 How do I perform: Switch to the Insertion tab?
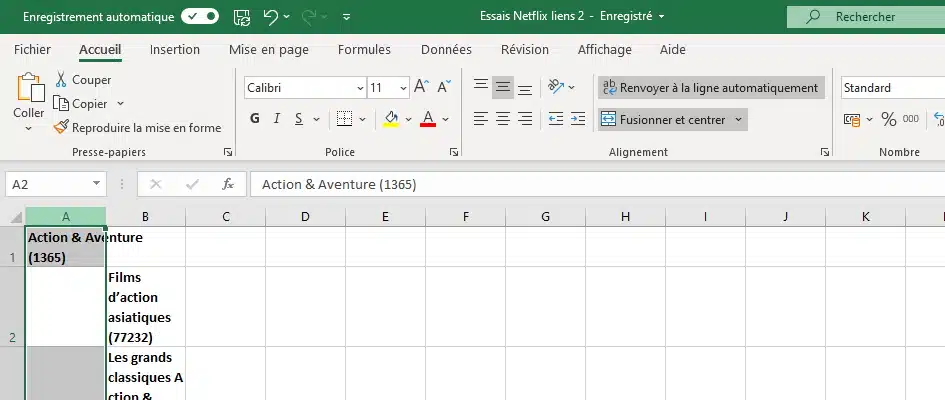click(x=175, y=49)
